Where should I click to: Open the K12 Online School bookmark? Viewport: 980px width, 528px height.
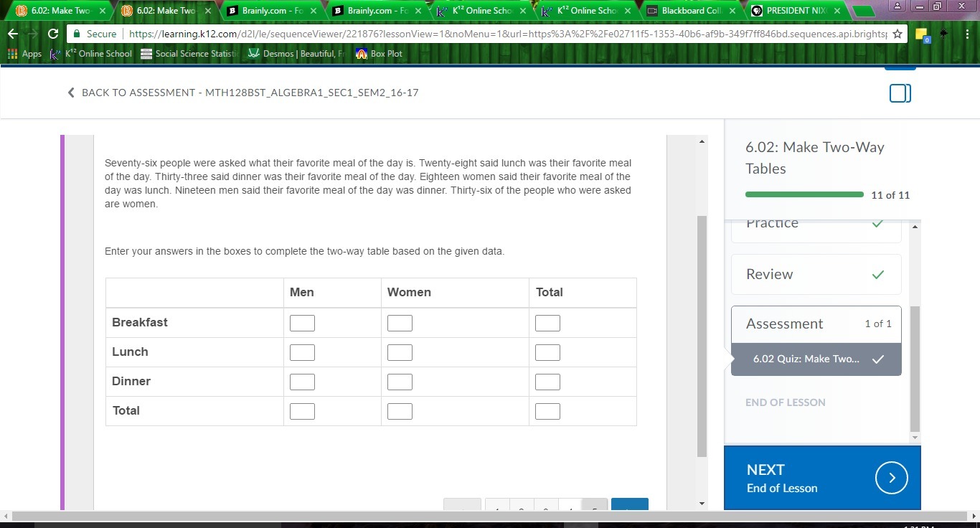(x=91, y=54)
